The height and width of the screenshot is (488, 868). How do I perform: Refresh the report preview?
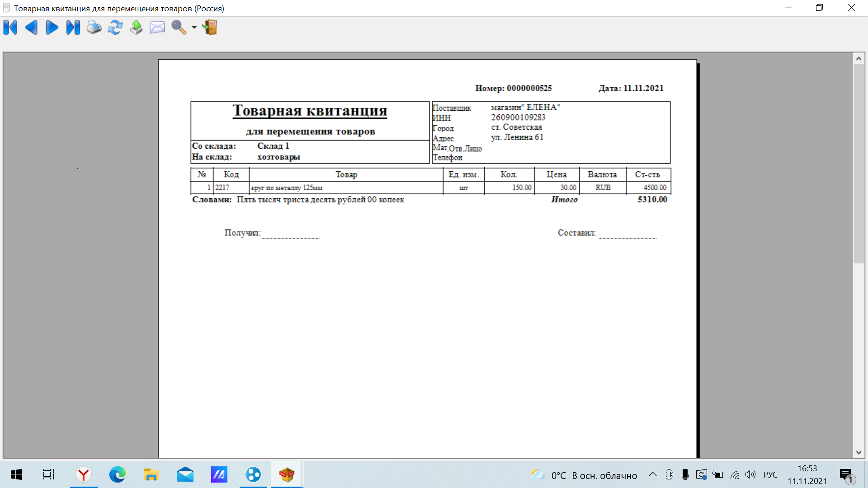tap(115, 28)
